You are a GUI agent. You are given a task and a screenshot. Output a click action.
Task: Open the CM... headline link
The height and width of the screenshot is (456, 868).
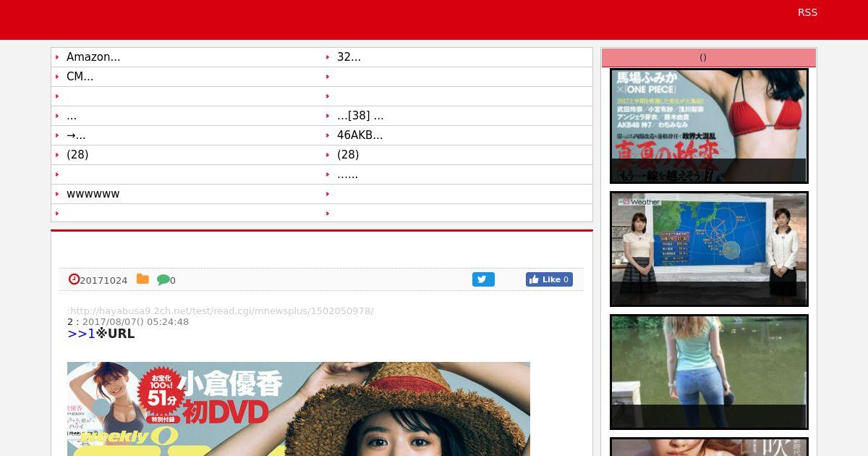click(x=80, y=77)
